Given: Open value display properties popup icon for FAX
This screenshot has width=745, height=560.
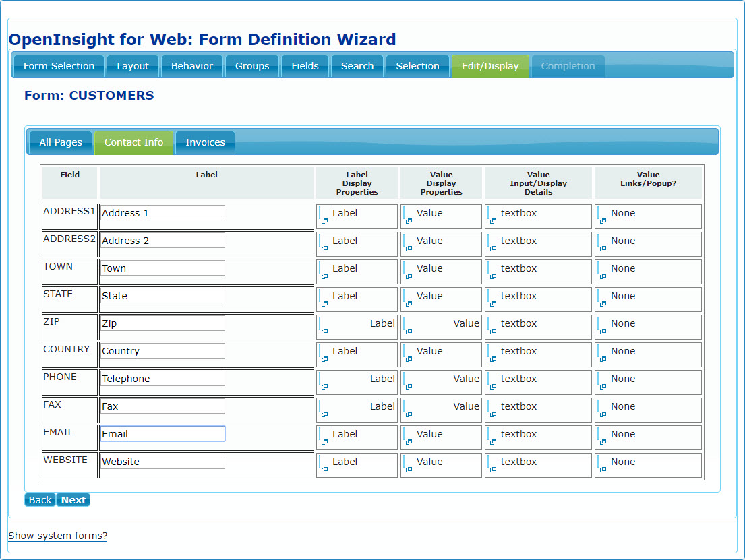Looking at the screenshot, I should point(409,414).
